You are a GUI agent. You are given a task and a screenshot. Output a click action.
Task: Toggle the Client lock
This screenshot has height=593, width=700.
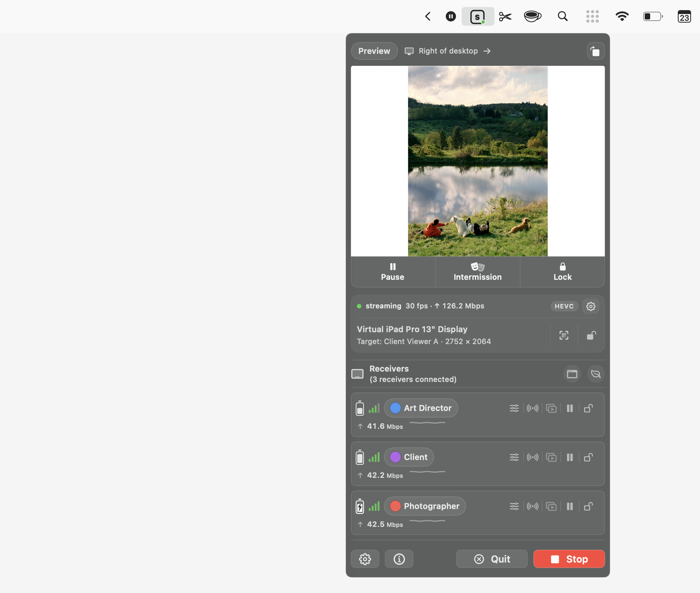(x=588, y=457)
